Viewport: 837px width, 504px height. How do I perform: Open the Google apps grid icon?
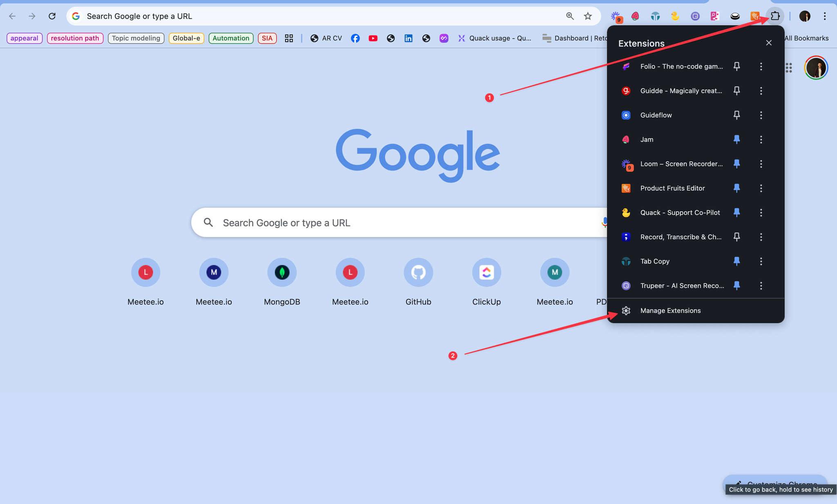coord(789,68)
